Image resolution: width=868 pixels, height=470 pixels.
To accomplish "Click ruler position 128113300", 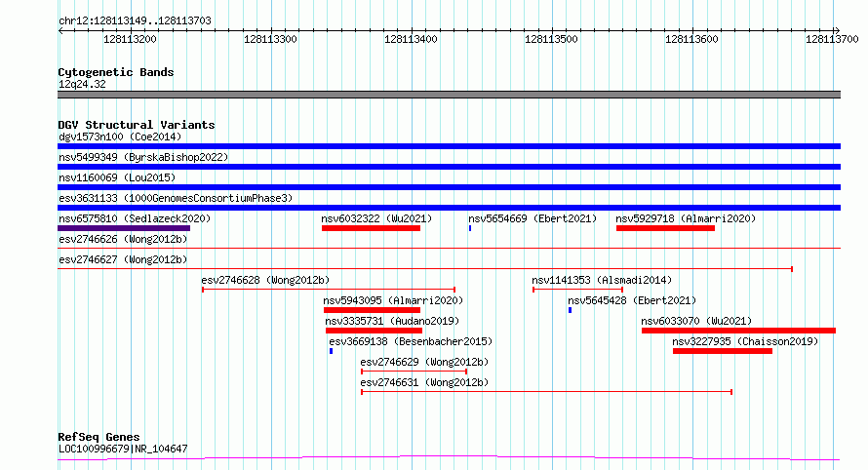I will click(x=271, y=39).
